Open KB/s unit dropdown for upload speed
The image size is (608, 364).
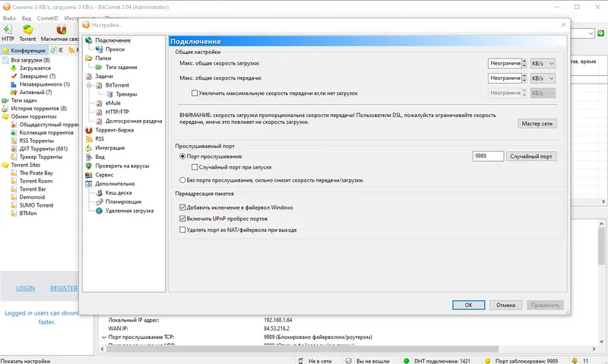(x=543, y=78)
